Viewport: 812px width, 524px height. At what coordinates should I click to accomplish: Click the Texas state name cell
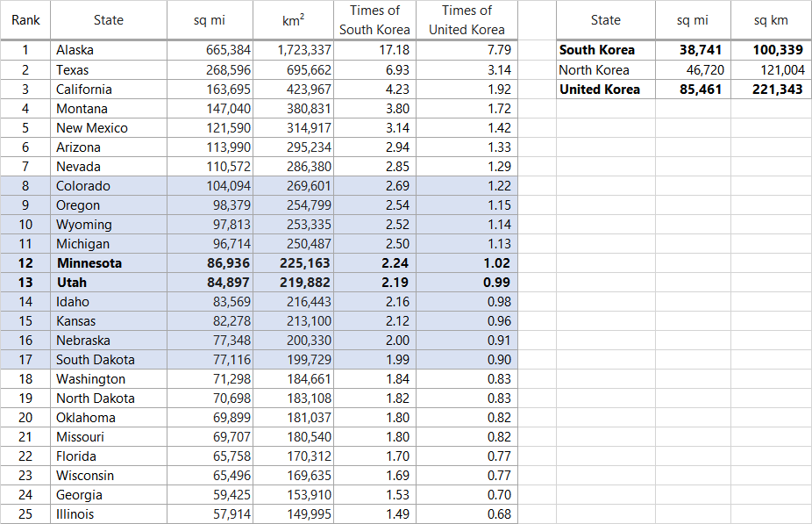[x=108, y=70]
